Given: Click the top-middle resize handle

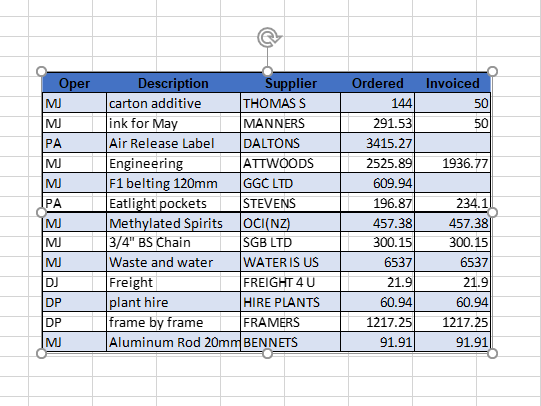Looking at the screenshot, I should [x=267, y=71].
